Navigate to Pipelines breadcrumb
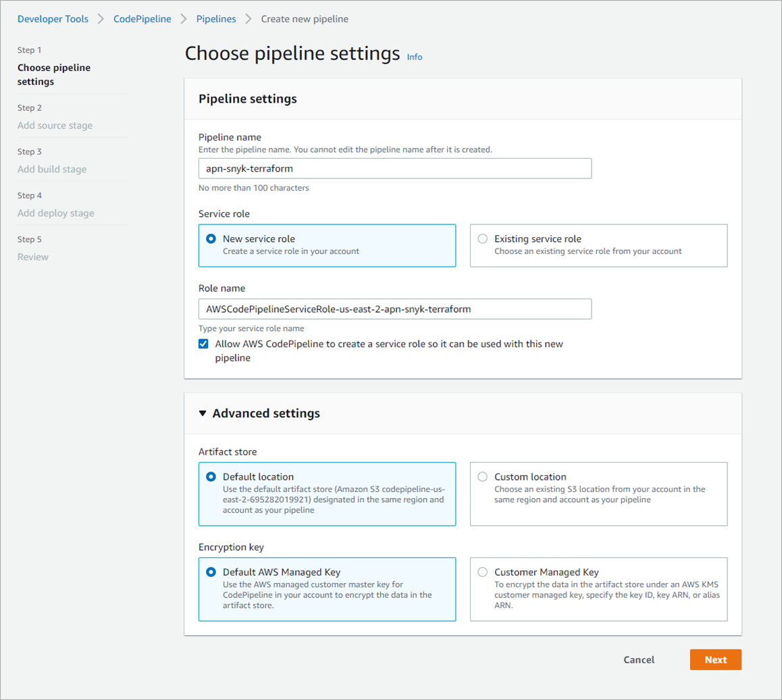The image size is (782, 700). click(216, 19)
